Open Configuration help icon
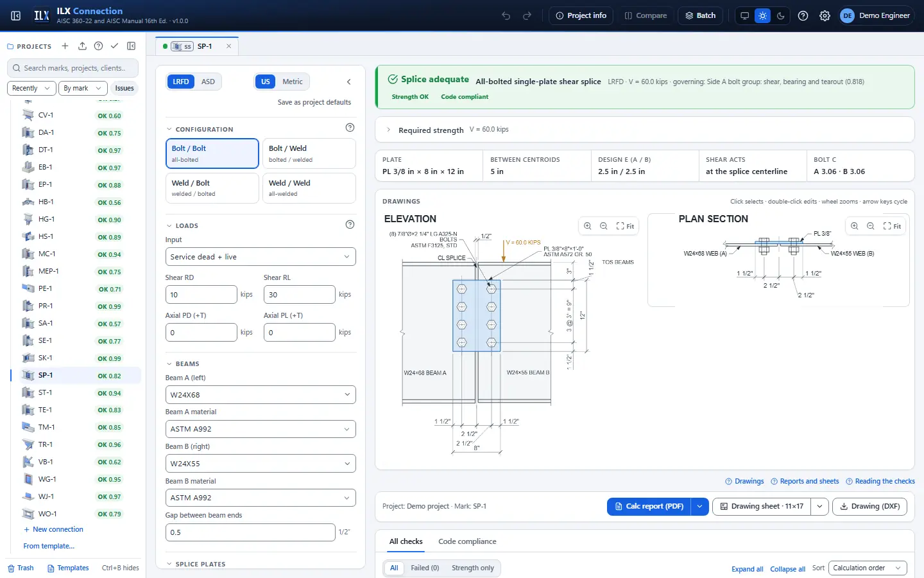 (350, 127)
